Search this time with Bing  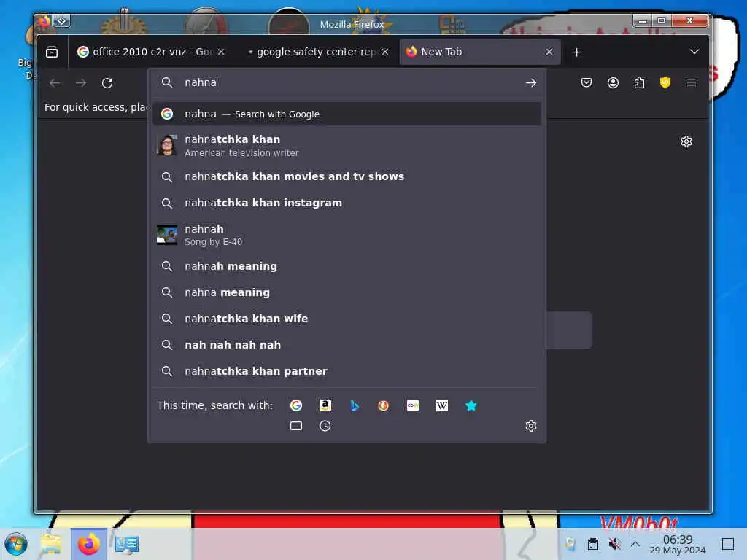click(355, 405)
